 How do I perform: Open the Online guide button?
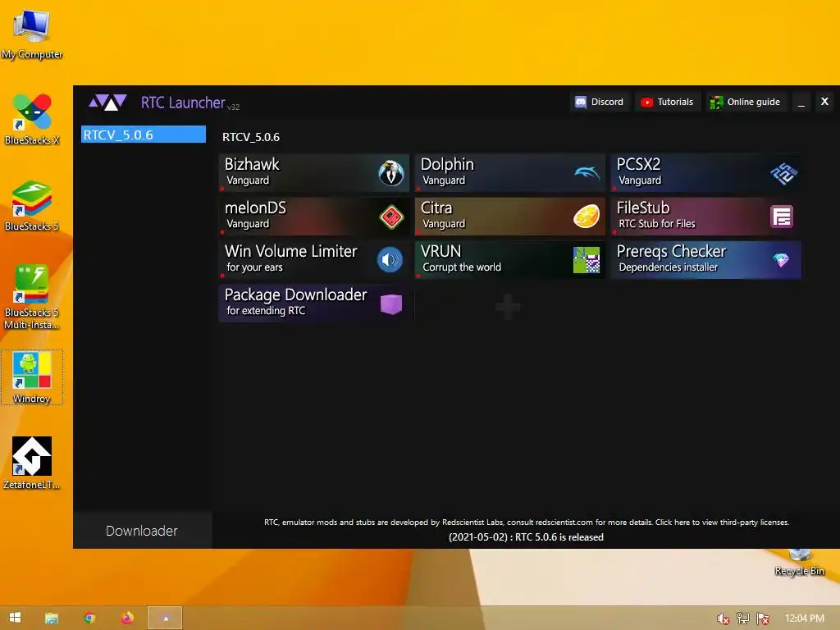pyautogui.click(x=746, y=102)
